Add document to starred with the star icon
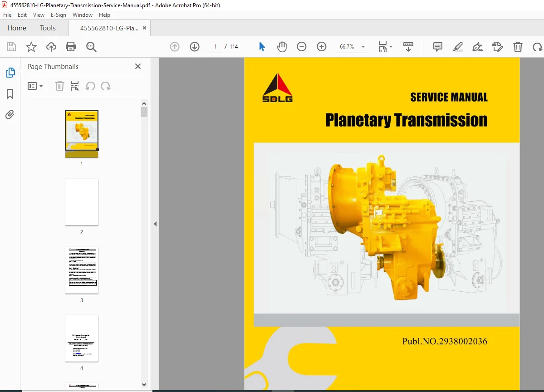The width and height of the screenshot is (544, 392). pos(31,47)
